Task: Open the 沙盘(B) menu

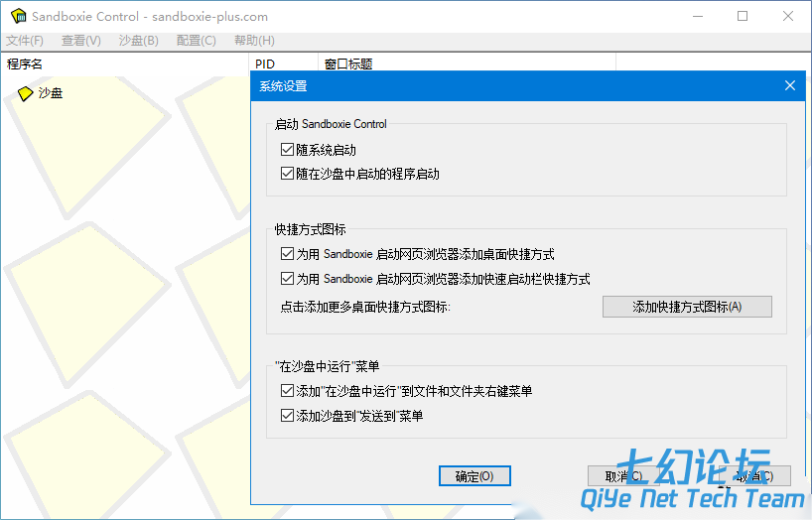Action: coord(138,41)
